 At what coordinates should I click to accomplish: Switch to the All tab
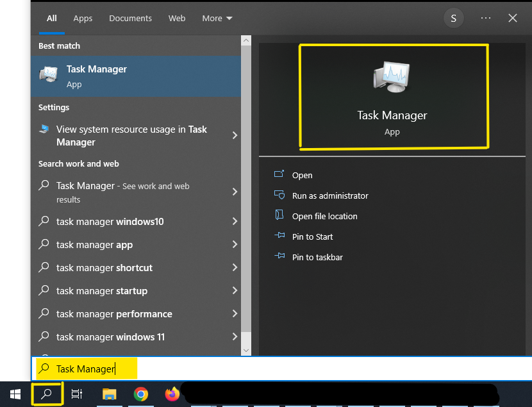[51, 19]
